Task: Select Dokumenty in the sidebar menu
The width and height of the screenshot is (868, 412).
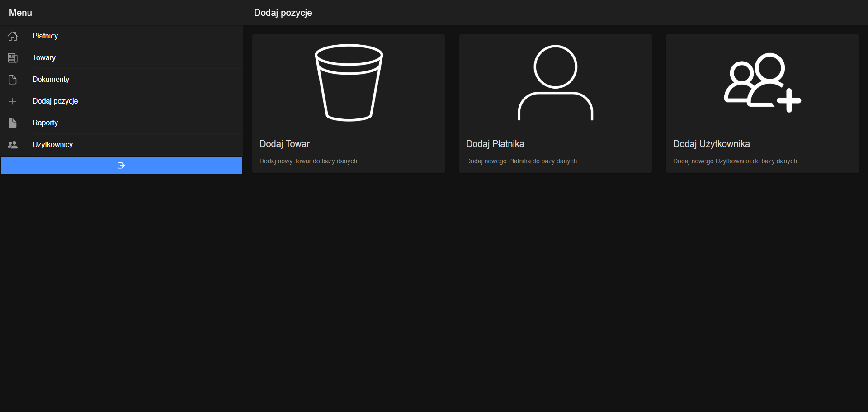Action: click(51, 79)
